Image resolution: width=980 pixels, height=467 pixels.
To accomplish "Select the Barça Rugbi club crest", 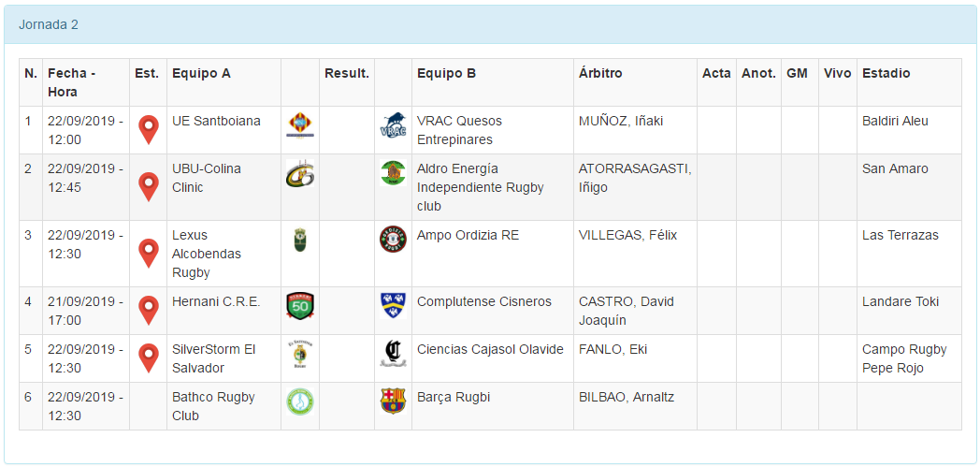I will coord(393,401).
